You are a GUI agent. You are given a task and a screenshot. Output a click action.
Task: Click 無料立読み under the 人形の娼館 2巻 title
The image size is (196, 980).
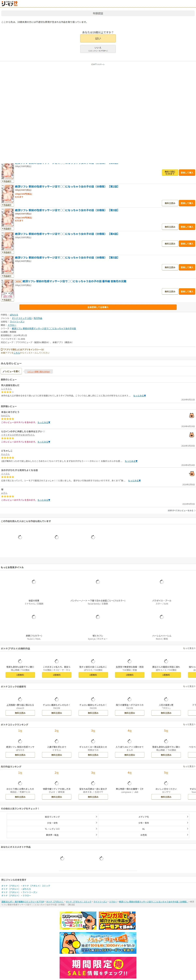pyautogui.click(x=166, y=713)
